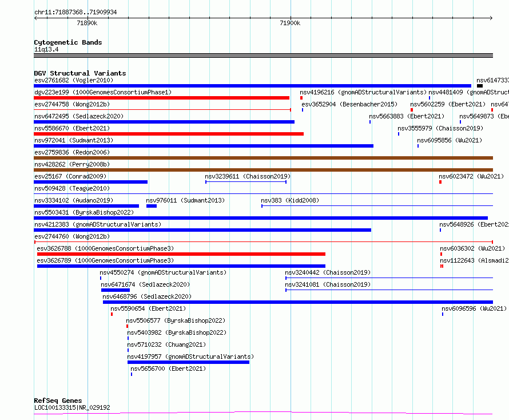Click nsv5663883 (Ebert2021) label

click(x=407, y=116)
